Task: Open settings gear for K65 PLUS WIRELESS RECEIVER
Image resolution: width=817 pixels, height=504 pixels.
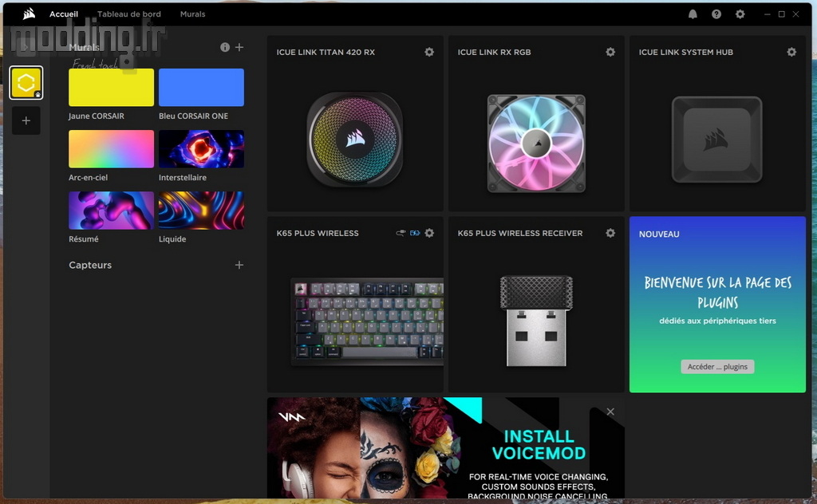Action: point(610,233)
